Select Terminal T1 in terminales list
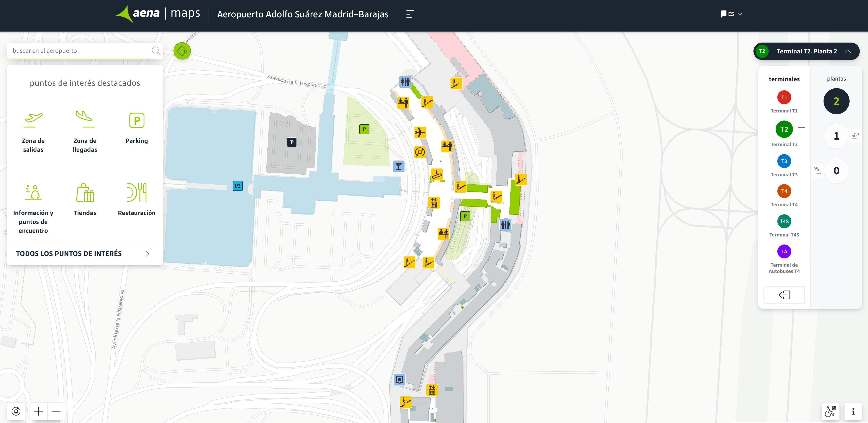Image resolution: width=868 pixels, height=423 pixels. 784,97
